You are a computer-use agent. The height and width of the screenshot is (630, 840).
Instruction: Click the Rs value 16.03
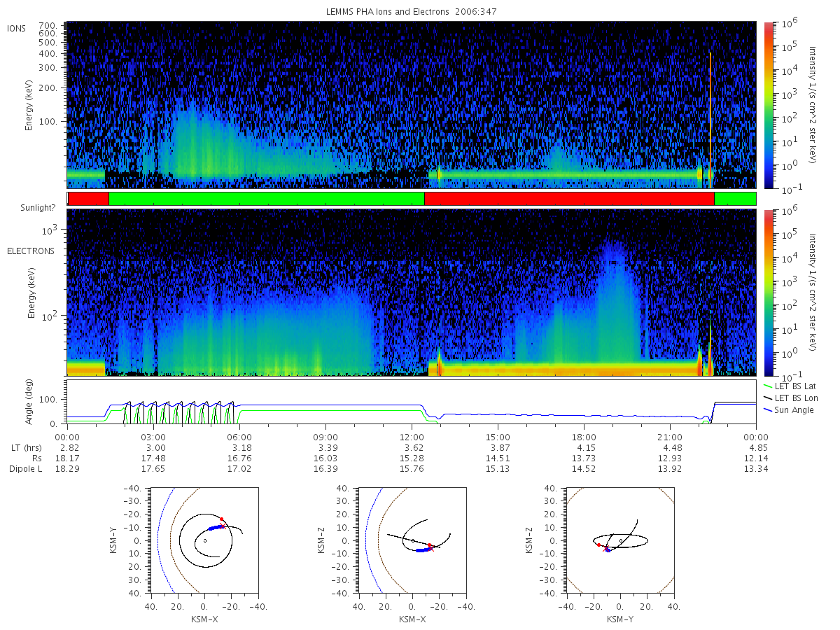[325, 458]
